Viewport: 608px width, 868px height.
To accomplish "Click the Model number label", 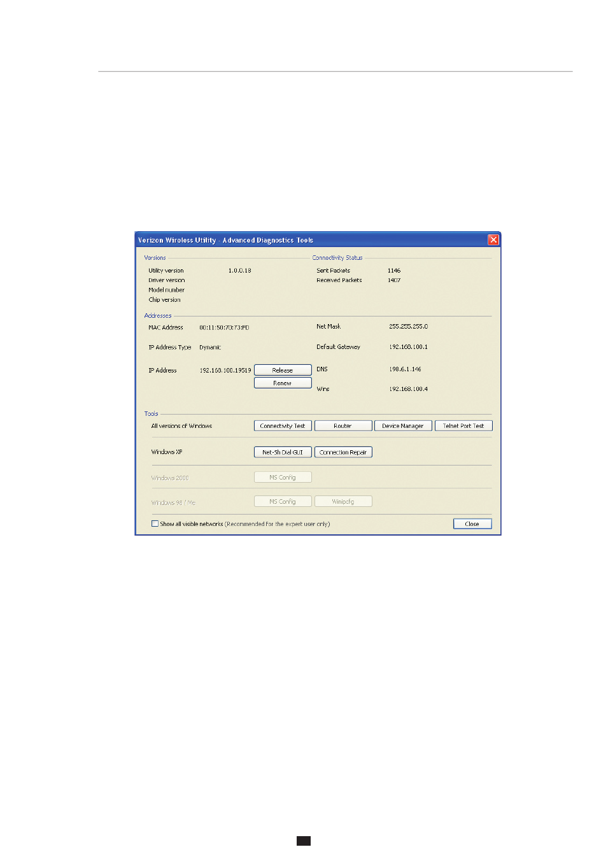I will [167, 290].
